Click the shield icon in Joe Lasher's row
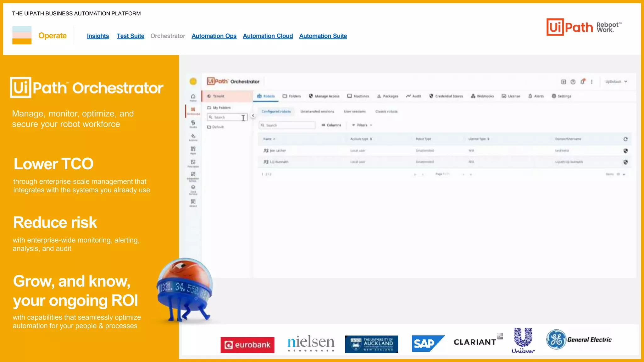The width and height of the screenshot is (644, 362). [625, 151]
